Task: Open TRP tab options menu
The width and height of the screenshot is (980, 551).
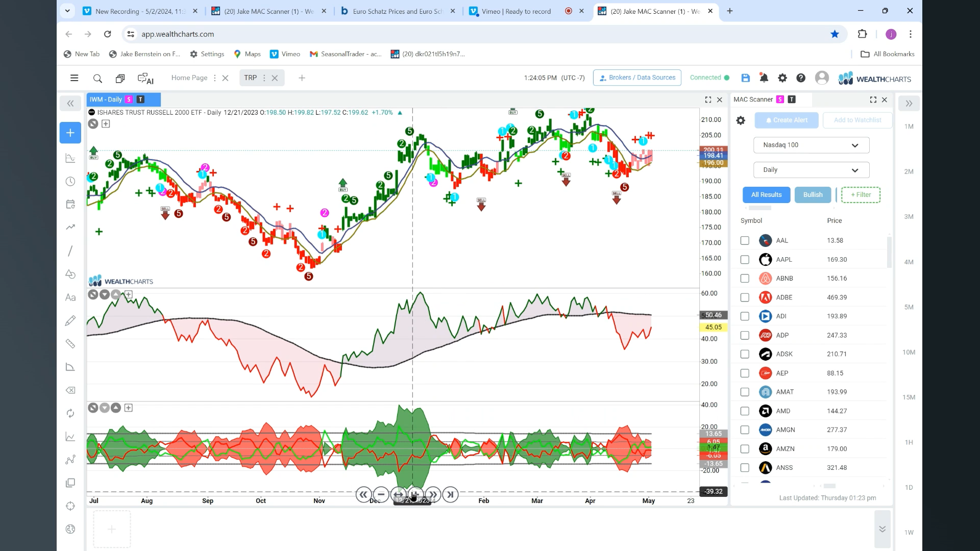Action: [x=264, y=78]
